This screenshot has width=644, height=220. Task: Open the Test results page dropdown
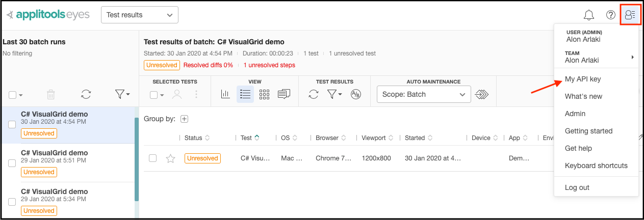140,15
